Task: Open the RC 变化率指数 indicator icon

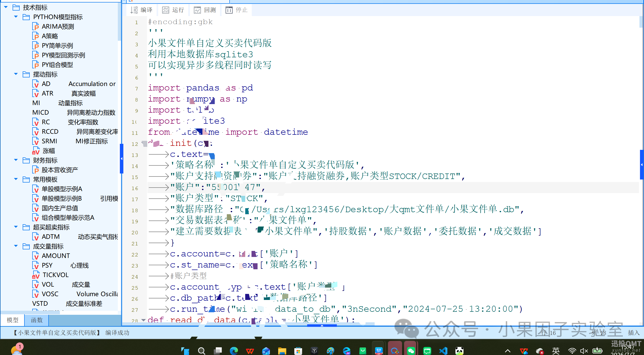Action: point(36,122)
